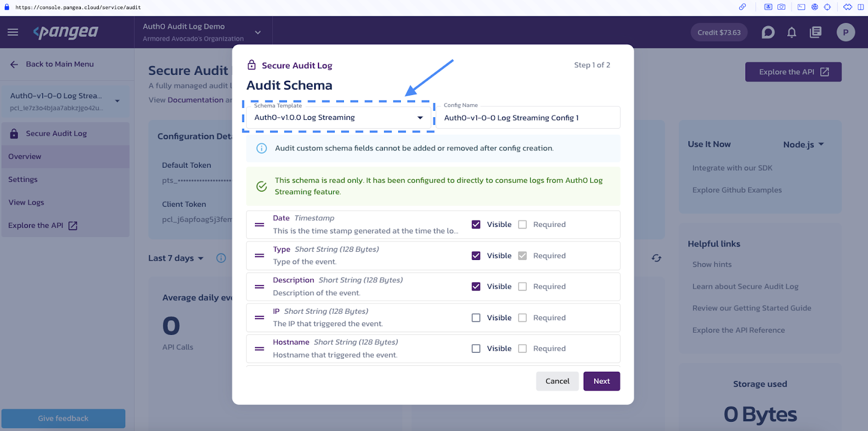Image resolution: width=868 pixels, height=431 pixels.
Task: Open Review our Getting Started Guide link
Action: pos(752,308)
